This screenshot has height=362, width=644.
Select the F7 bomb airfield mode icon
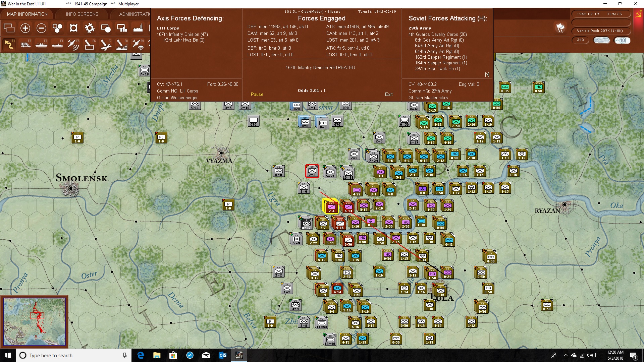pyautogui.click(x=106, y=44)
